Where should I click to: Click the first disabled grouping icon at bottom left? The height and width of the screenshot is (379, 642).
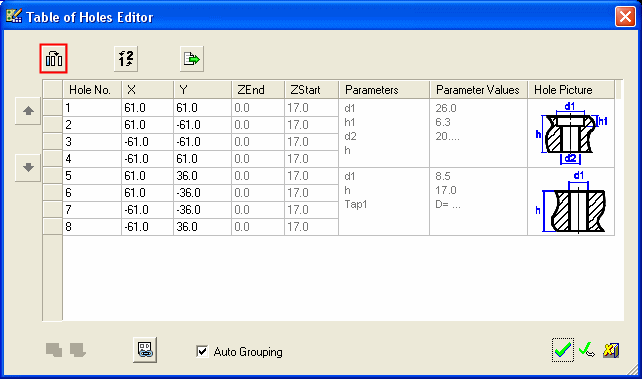pyautogui.click(x=54, y=350)
